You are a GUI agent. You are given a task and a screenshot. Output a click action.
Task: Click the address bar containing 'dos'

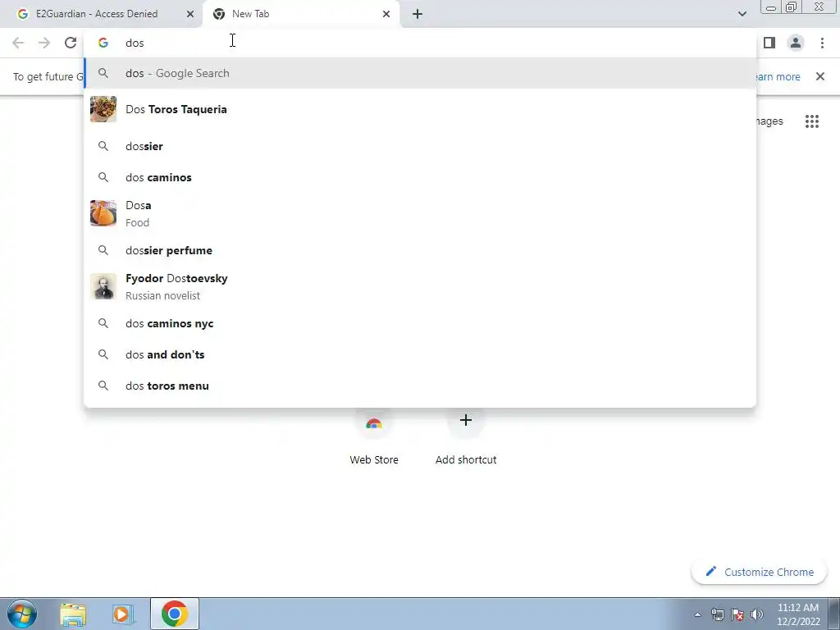(x=420, y=43)
